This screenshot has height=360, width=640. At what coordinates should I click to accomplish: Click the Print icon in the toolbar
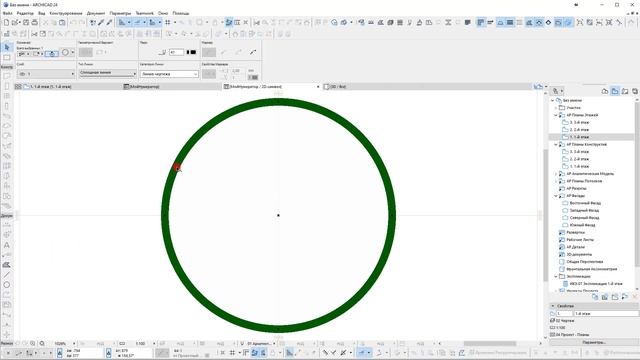[35, 22]
